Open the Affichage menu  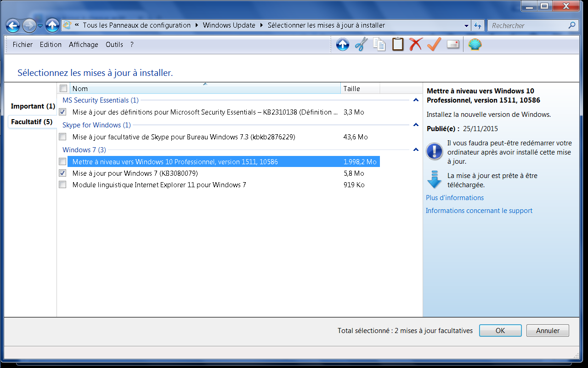(84, 45)
